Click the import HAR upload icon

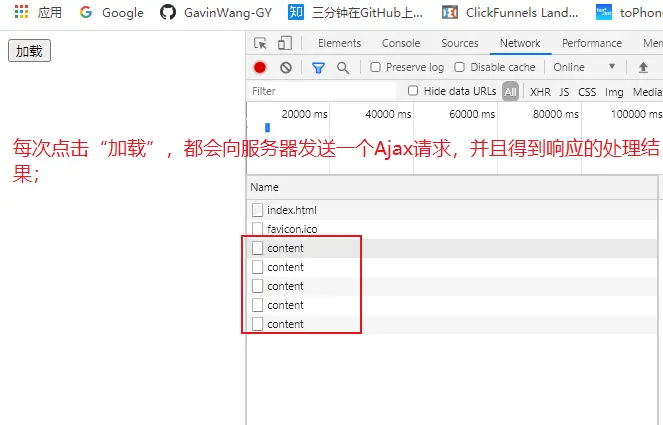643,67
